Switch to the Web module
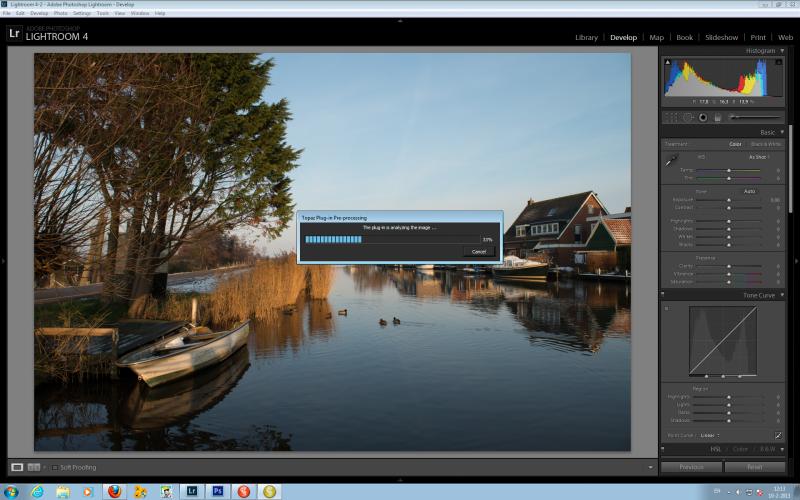 click(x=785, y=37)
